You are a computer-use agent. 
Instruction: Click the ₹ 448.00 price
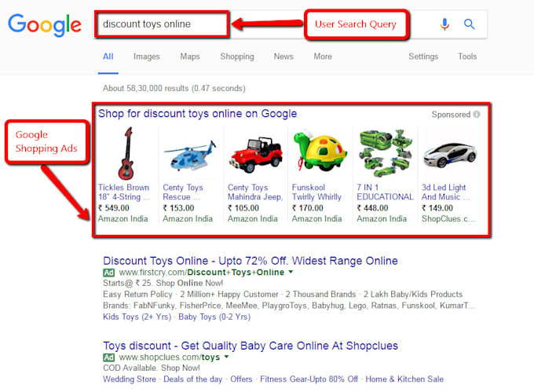point(372,207)
